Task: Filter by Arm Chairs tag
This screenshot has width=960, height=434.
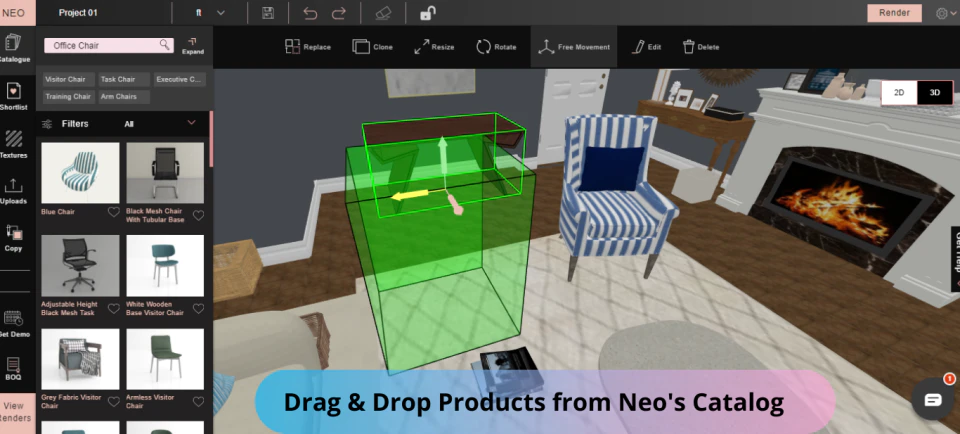Action: click(124, 97)
